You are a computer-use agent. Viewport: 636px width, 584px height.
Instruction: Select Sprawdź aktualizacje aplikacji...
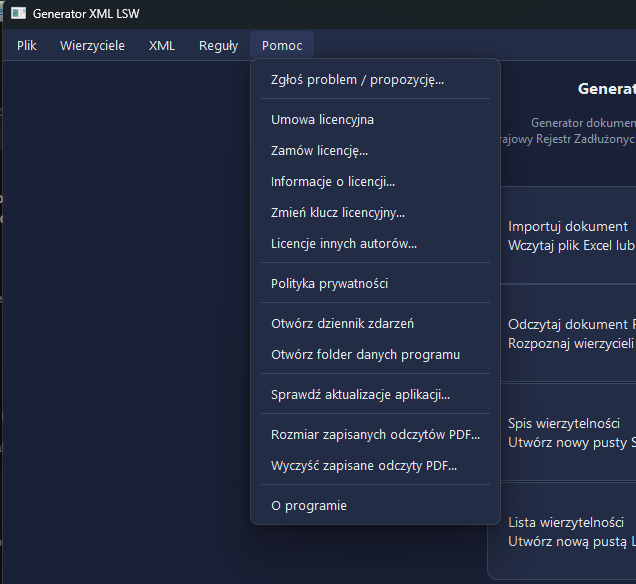(376, 395)
